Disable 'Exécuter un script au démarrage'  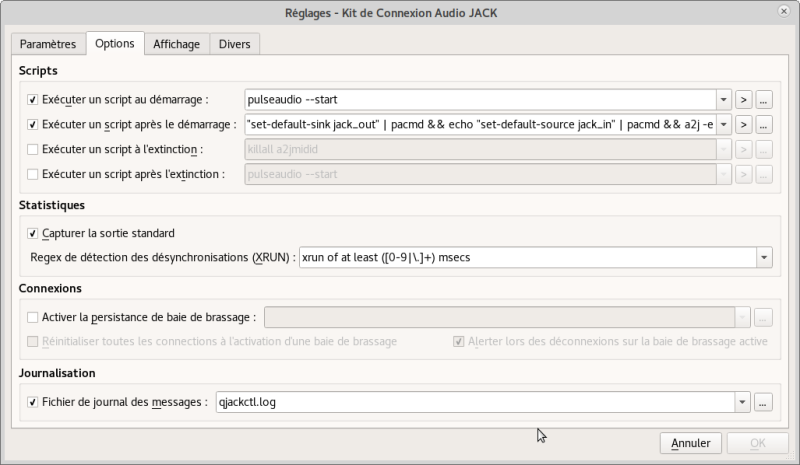pos(33,100)
